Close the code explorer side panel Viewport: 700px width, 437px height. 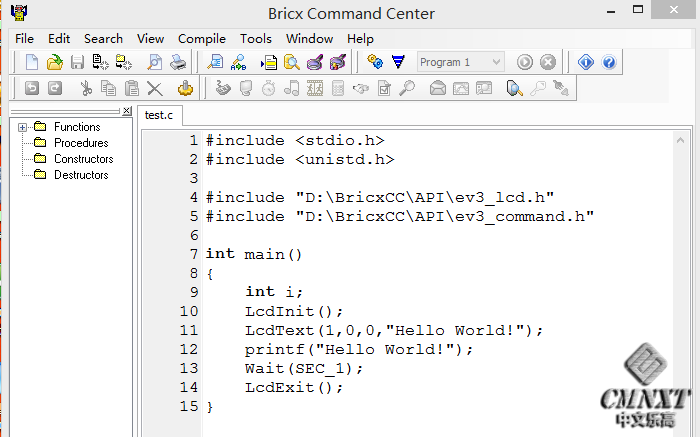click(127, 110)
